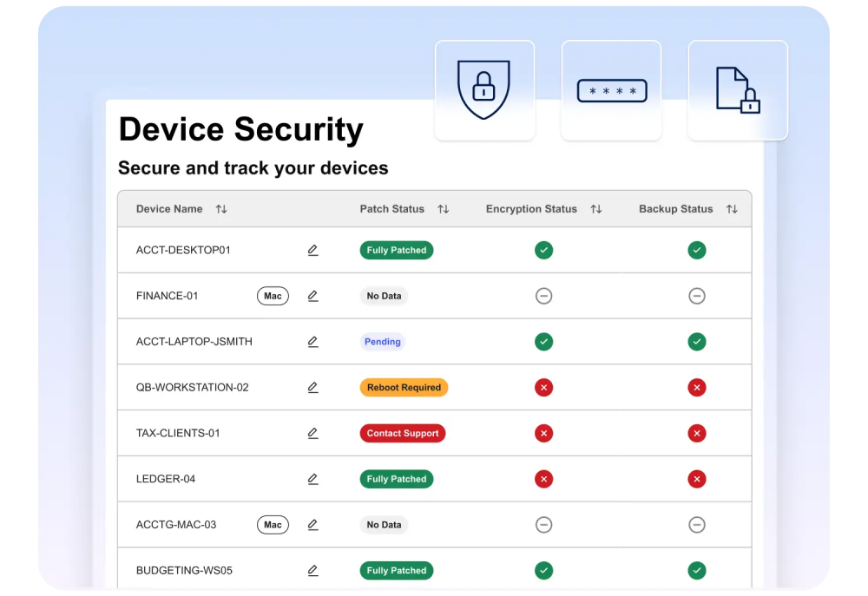Sort the Backup Status column
Image resolution: width=868 pixels, height=596 pixels.
pyautogui.click(x=732, y=209)
